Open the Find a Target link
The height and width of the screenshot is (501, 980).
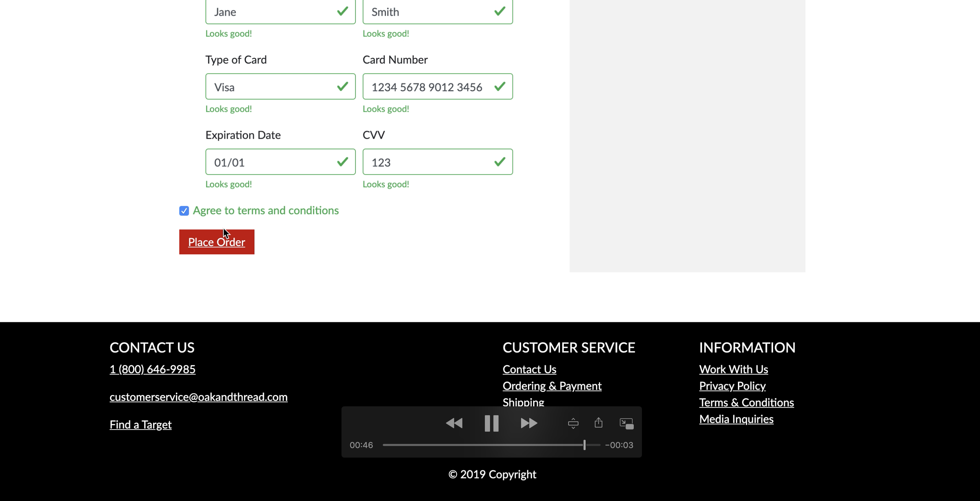[140, 424]
